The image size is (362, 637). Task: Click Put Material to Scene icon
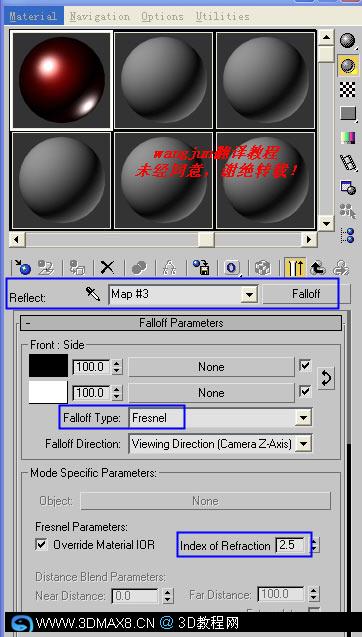(46, 268)
